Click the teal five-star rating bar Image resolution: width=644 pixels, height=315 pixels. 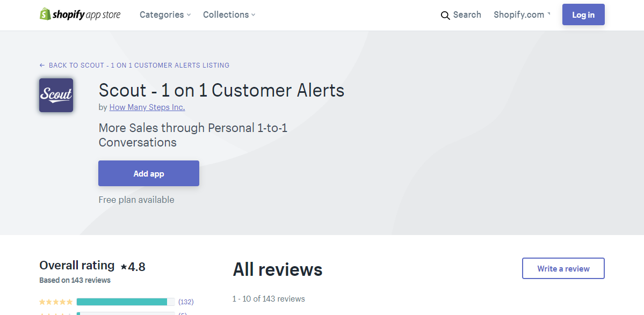[x=122, y=302]
